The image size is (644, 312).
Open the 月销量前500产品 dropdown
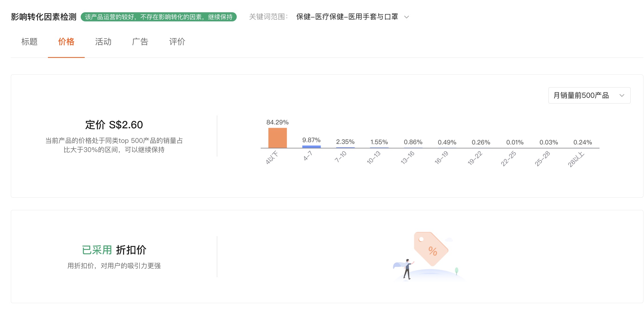[x=589, y=95]
